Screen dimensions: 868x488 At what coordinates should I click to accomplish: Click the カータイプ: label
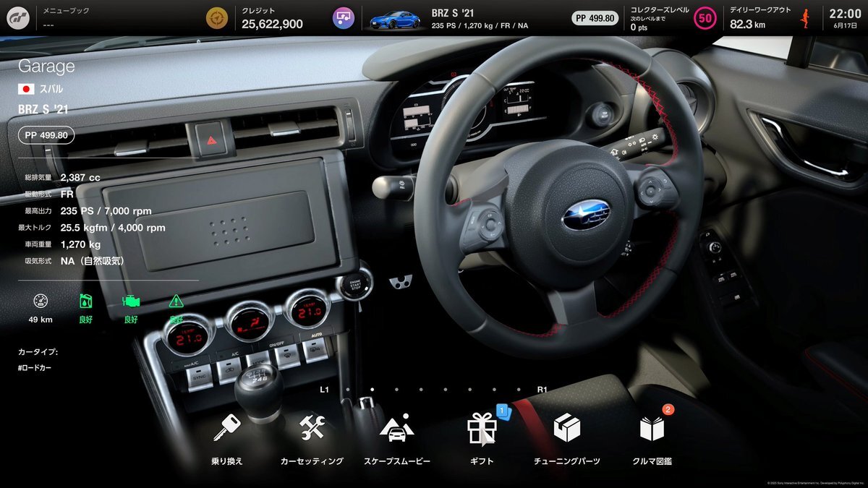(x=38, y=352)
